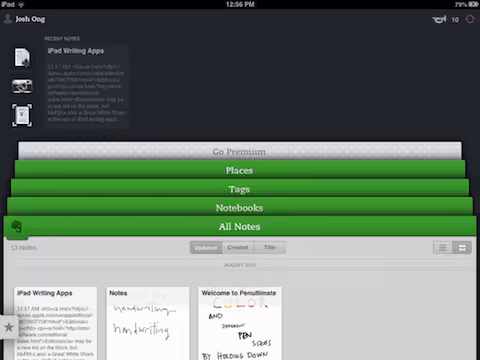This screenshot has width=480, height=360.
Task: Tap the Josh Ong account name
Action: 30,19
